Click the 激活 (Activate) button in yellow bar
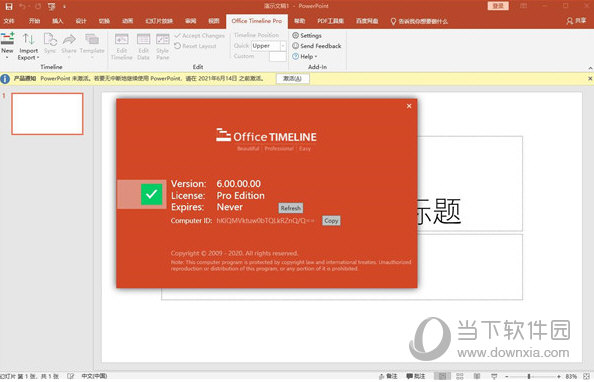Viewport: 594px width, 382px height. (x=292, y=78)
